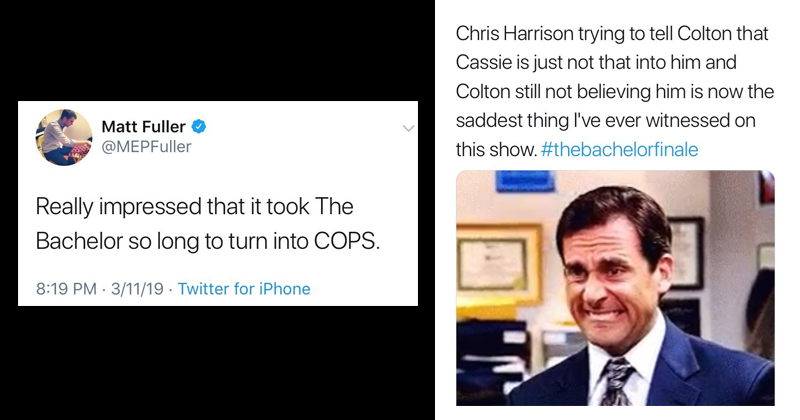This screenshot has width=800, height=420.
Task: Click the Matt Fuller display name
Action: point(144,127)
